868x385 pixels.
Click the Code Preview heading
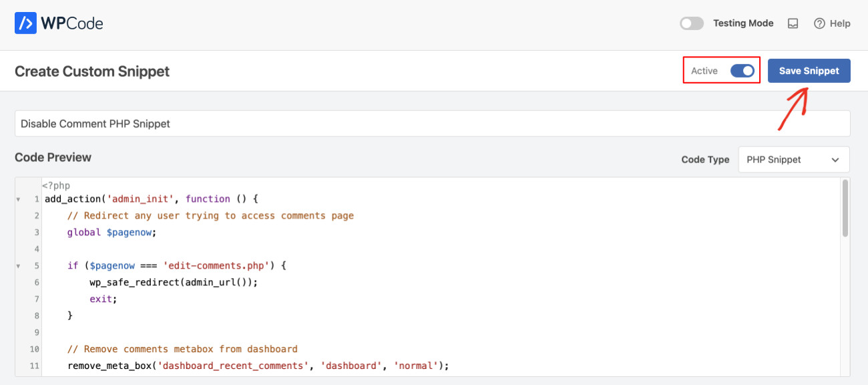pyautogui.click(x=53, y=157)
